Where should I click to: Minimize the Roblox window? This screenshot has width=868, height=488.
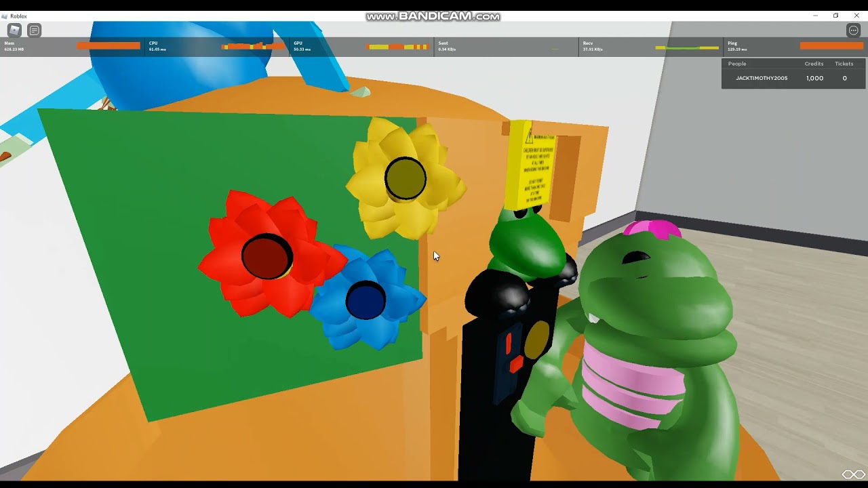(815, 16)
